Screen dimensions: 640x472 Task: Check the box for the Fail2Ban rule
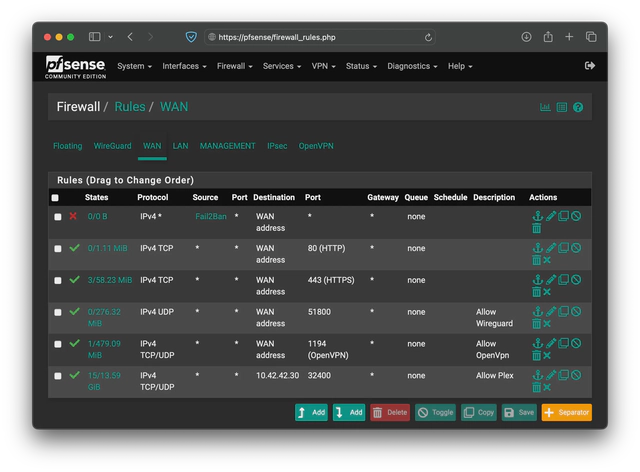click(x=58, y=216)
